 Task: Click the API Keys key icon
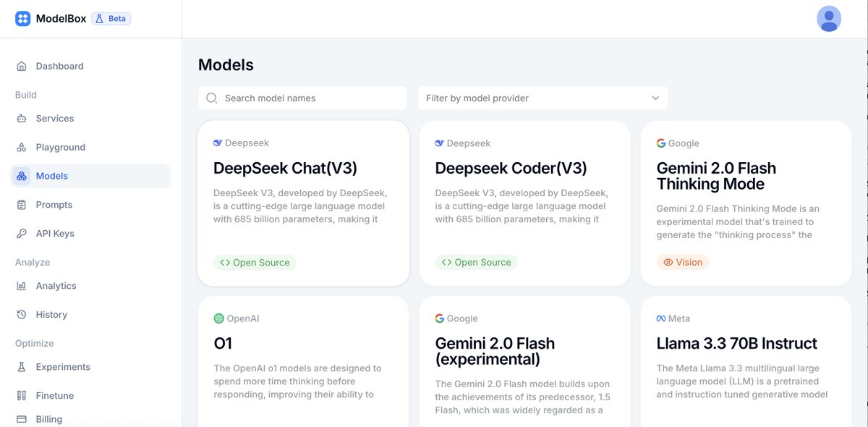tap(22, 234)
